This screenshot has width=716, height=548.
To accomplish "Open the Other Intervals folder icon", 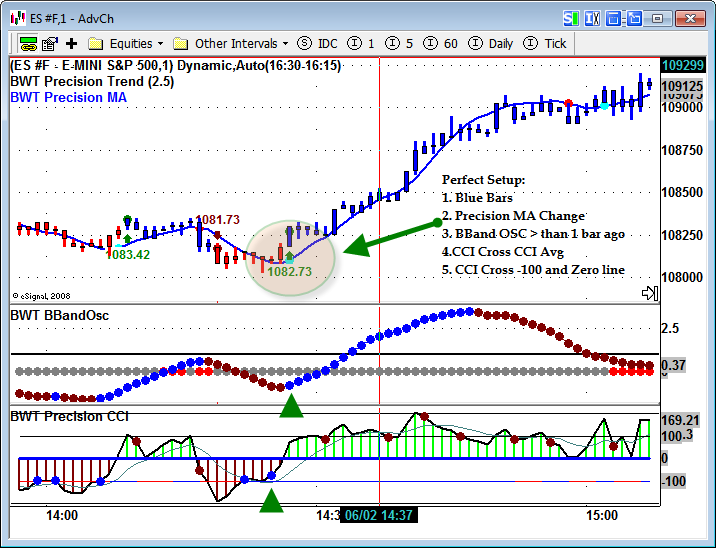I will 180,44.
